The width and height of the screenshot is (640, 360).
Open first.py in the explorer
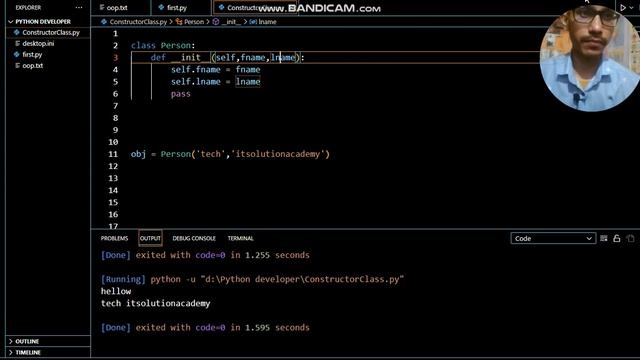coord(32,54)
